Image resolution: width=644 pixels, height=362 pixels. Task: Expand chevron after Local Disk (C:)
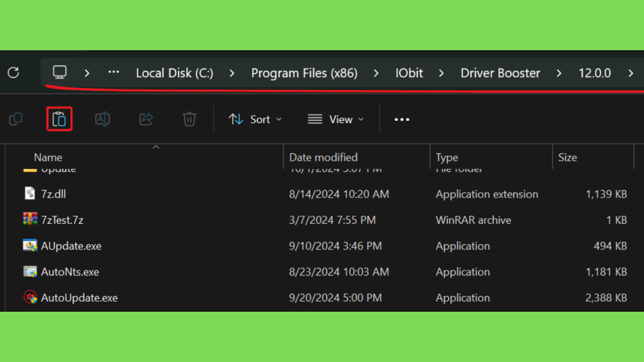232,73
